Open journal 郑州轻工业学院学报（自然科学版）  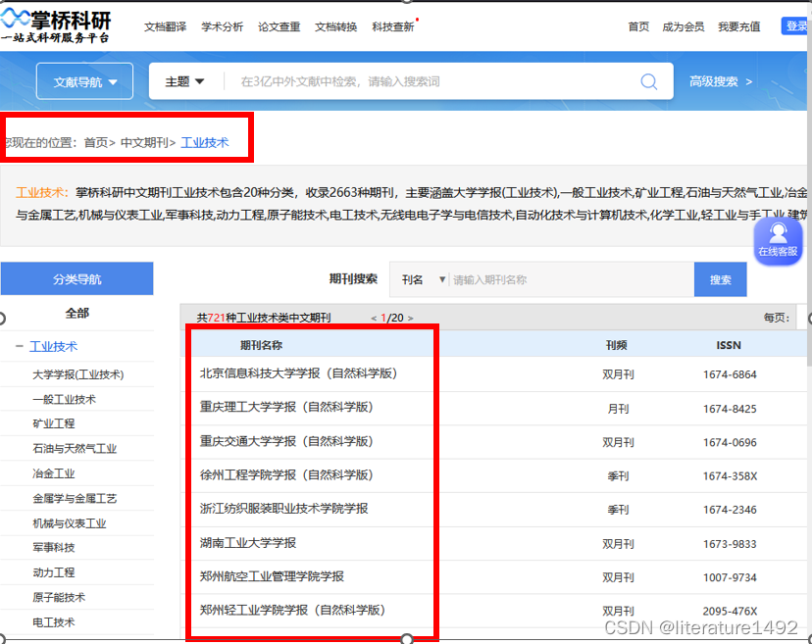coord(292,610)
